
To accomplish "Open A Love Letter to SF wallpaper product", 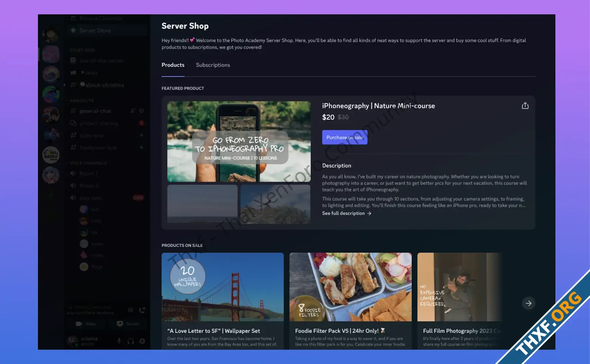I will 223,301.
